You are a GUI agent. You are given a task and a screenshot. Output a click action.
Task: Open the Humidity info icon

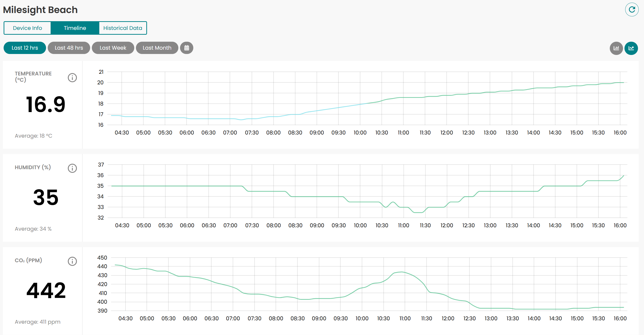click(x=72, y=168)
